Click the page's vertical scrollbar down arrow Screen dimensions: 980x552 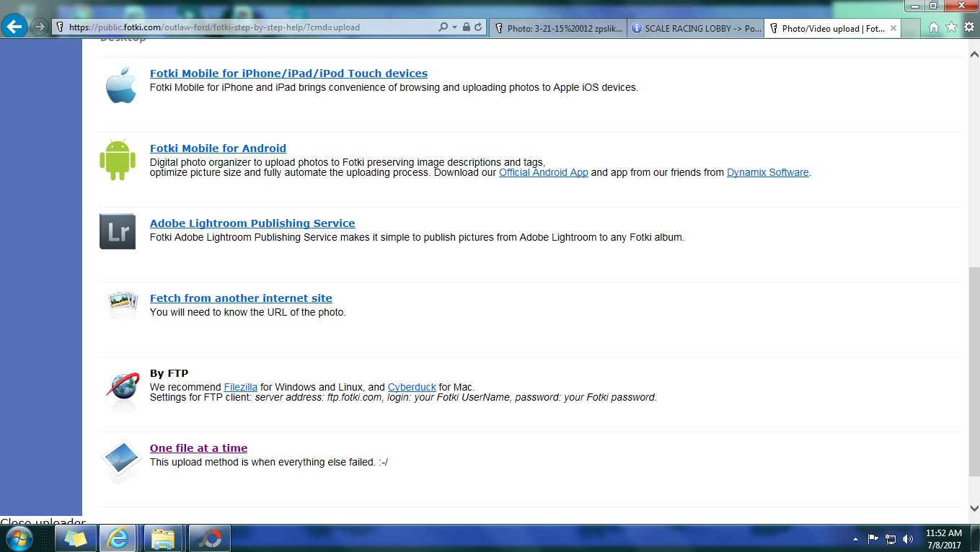click(974, 507)
